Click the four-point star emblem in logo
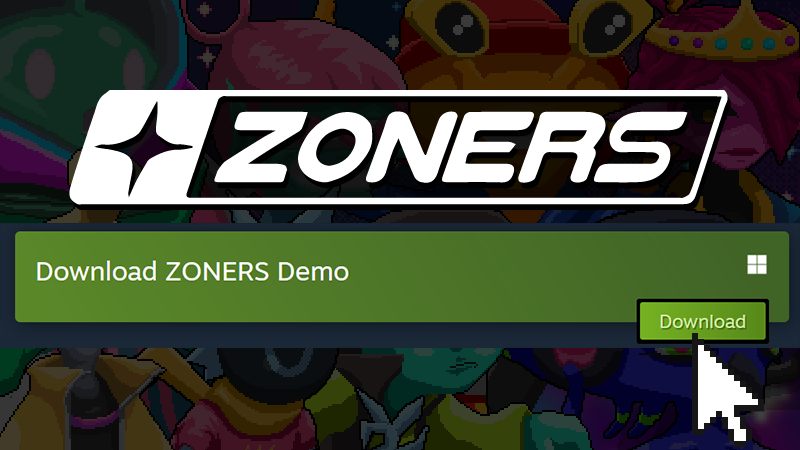This screenshot has height=450, width=800. tap(144, 148)
